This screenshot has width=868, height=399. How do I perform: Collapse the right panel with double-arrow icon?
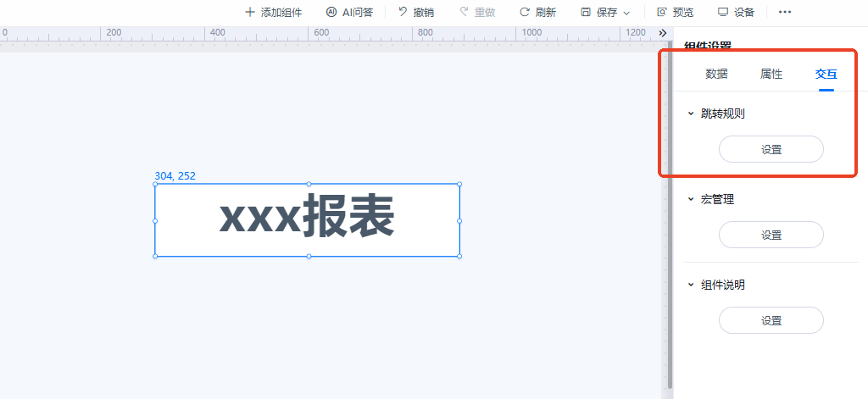click(x=663, y=33)
